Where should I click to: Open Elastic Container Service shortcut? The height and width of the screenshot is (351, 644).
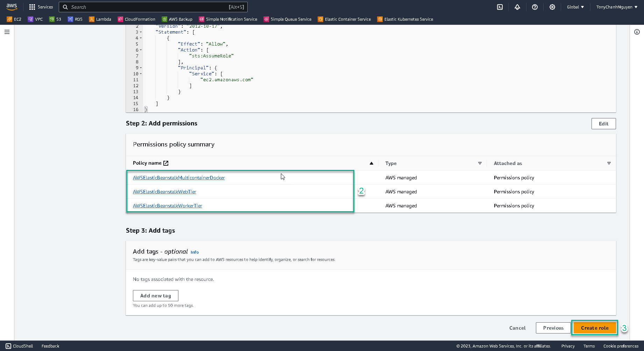click(344, 19)
